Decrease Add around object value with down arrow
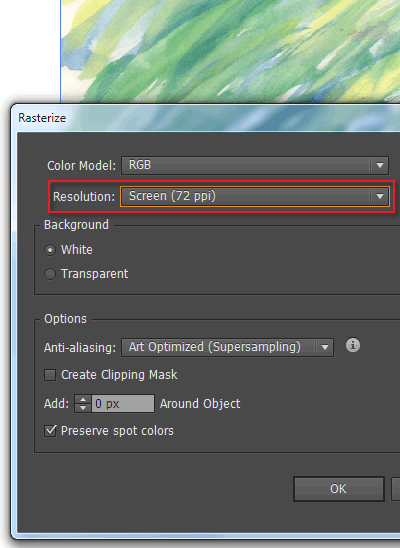Image resolution: width=400 pixels, height=548 pixels. click(x=83, y=408)
